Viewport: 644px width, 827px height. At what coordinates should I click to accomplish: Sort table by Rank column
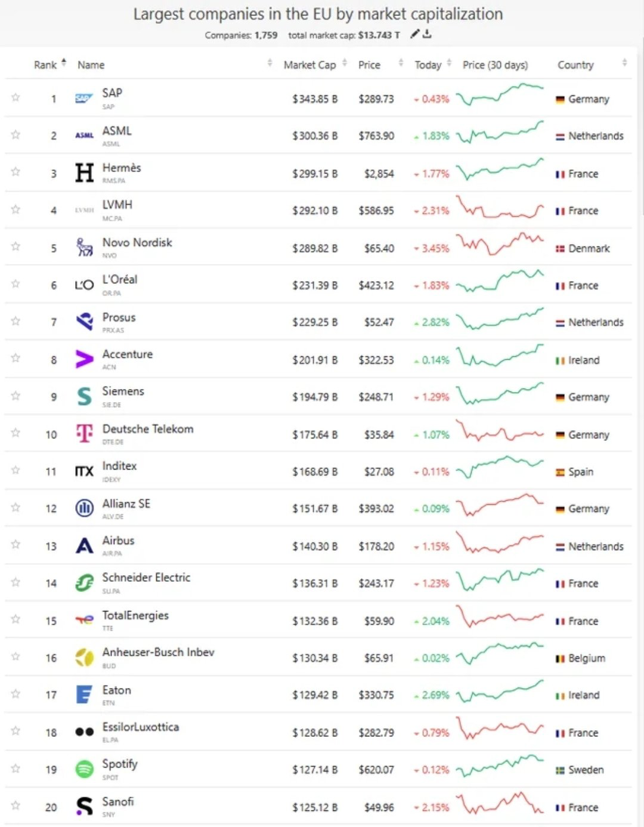(x=50, y=64)
